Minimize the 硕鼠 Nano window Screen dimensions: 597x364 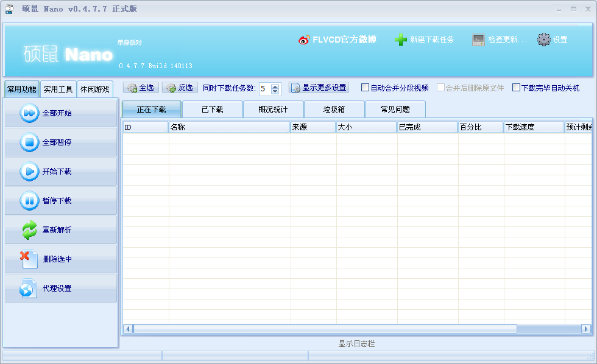click(559, 9)
